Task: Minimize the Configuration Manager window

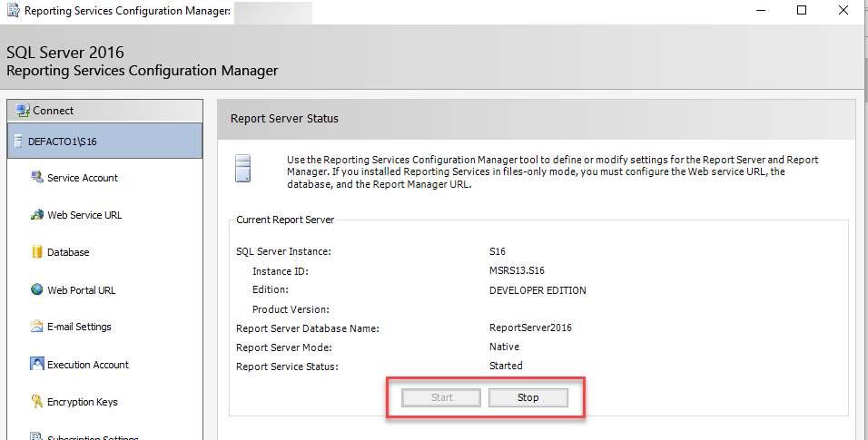Action: (x=761, y=11)
